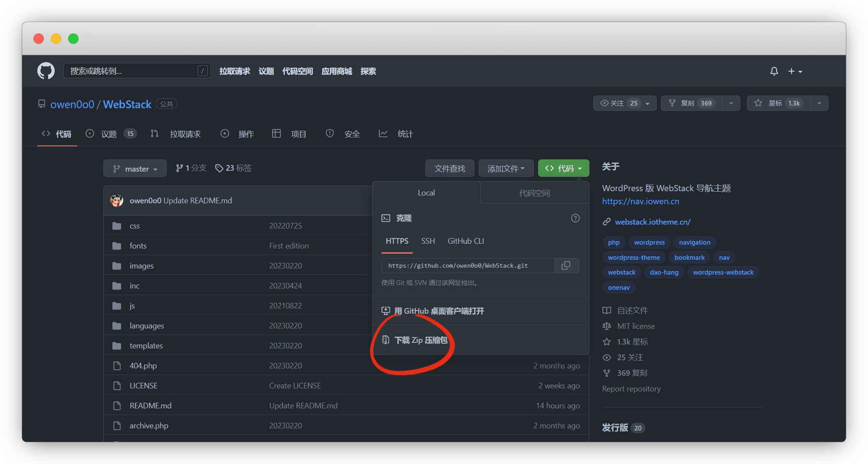
Task: Open owen0o0's avatar in commit row
Action: click(117, 200)
